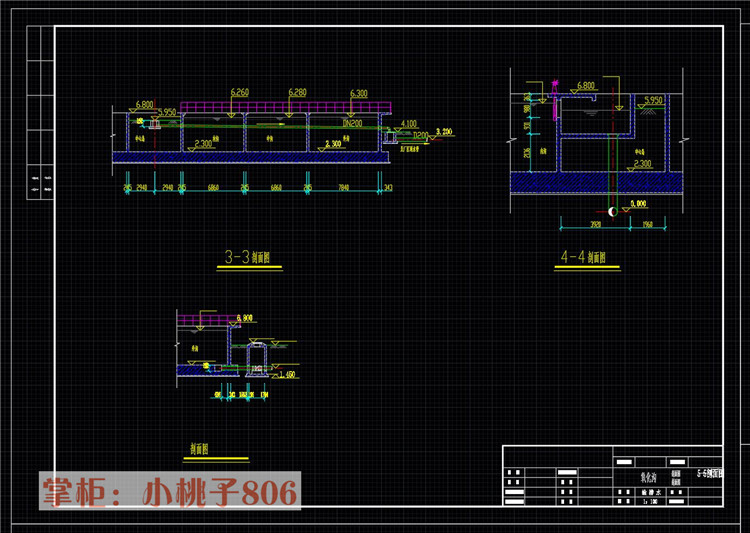Click the unlabeled 剖面图 title at bottom
Screen dimensions: 750x533
point(199,449)
